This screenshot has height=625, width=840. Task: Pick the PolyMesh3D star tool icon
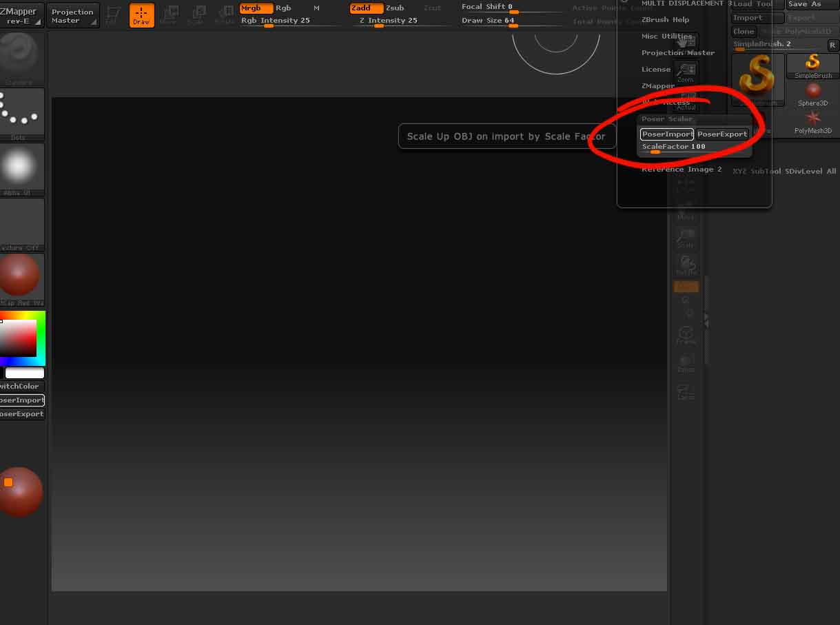tap(813, 121)
